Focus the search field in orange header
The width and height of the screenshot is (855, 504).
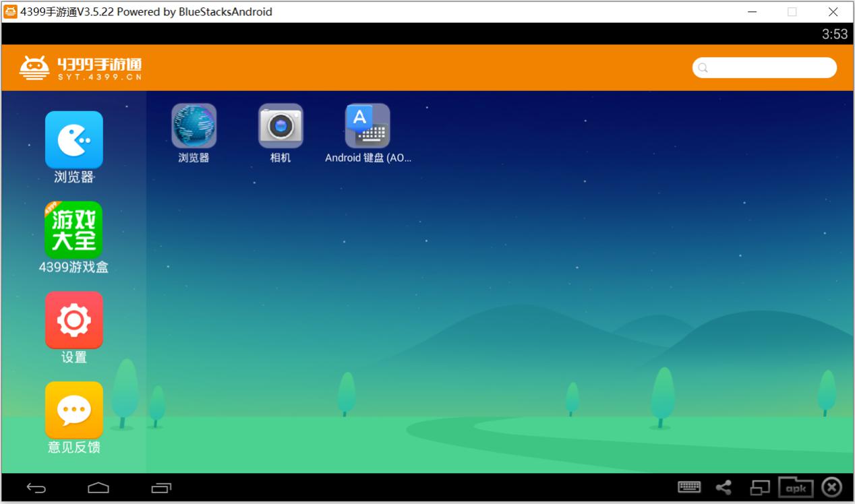(x=765, y=67)
